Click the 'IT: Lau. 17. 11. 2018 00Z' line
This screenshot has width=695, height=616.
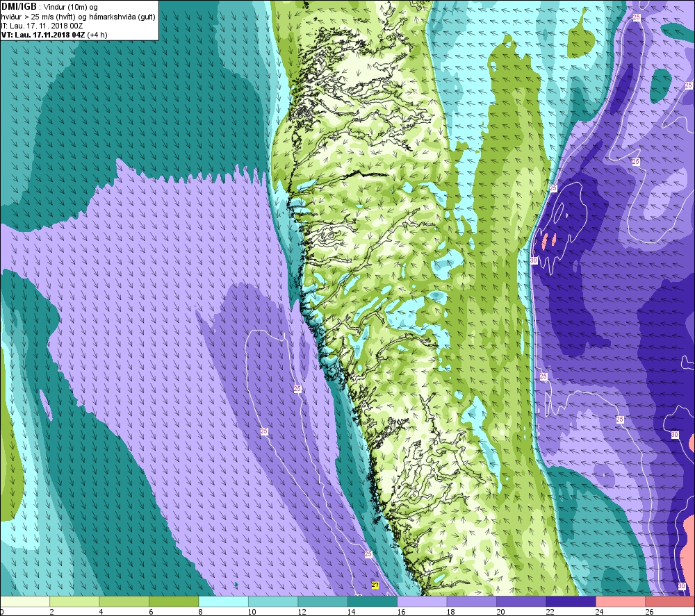click(42, 26)
